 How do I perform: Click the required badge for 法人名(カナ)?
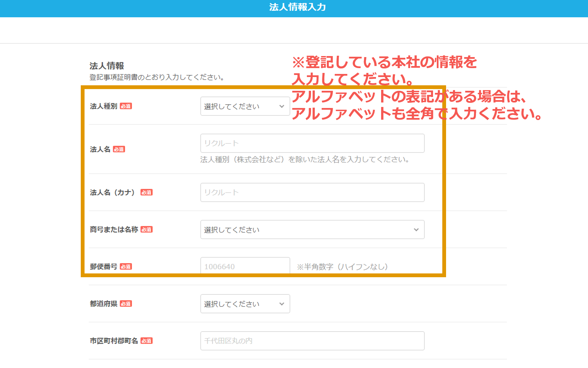[146, 192]
